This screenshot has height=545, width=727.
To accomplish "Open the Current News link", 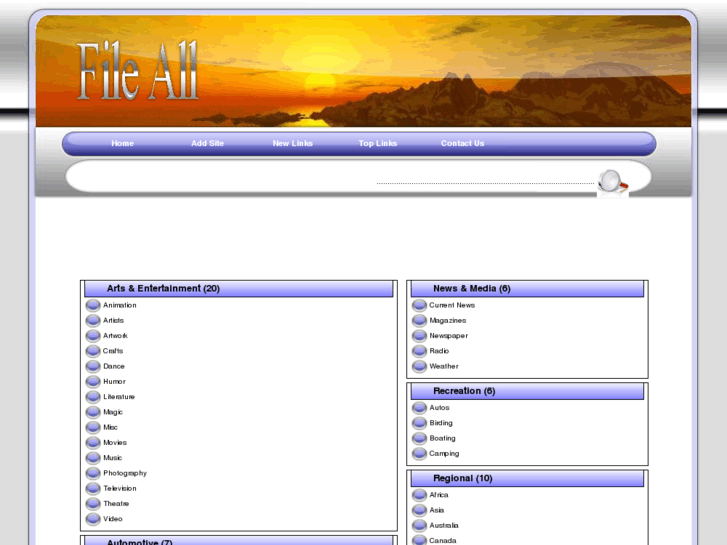I will [x=452, y=305].
